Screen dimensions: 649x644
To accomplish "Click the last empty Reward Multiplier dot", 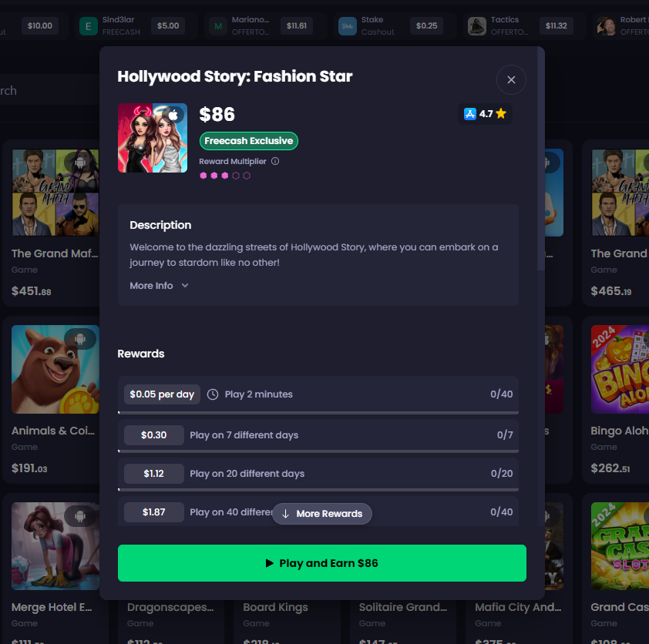I will (x=247, y=176).
